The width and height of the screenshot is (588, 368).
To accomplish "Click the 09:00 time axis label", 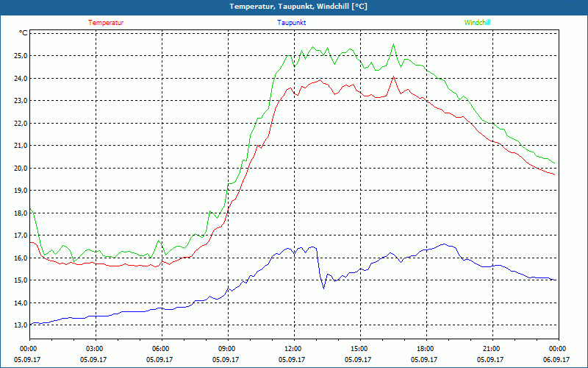I will (x=228, y=349).
